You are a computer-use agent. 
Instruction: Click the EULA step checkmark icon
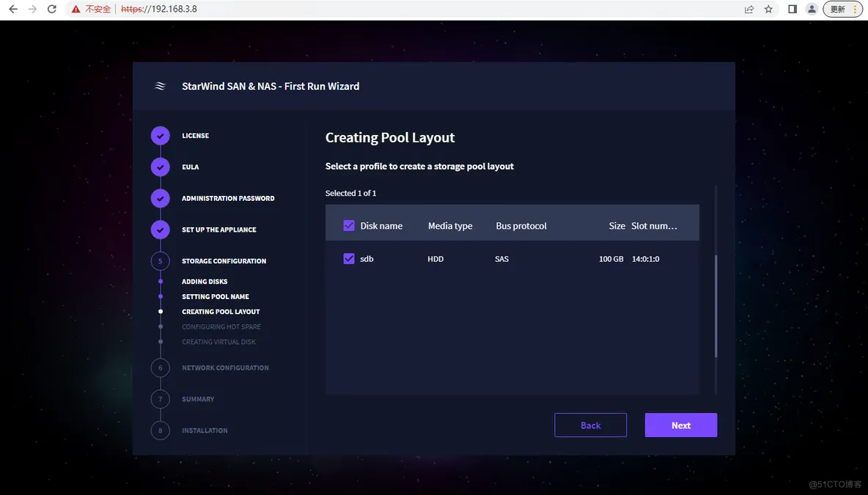161,166
